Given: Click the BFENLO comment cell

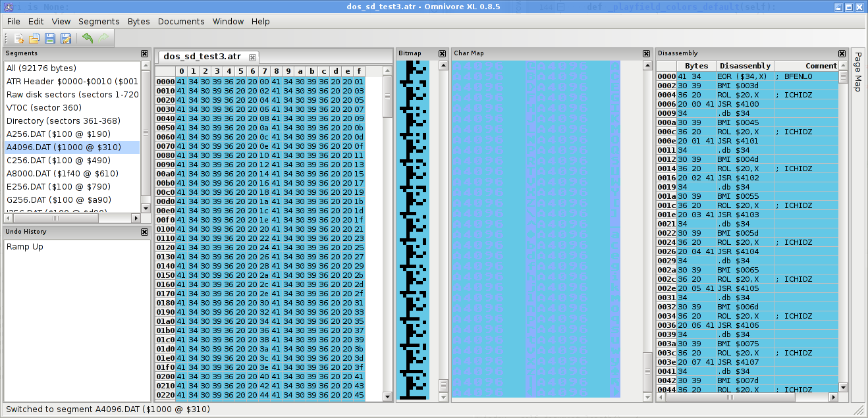Looking at the screenshot, I should [x=806, y=76].
